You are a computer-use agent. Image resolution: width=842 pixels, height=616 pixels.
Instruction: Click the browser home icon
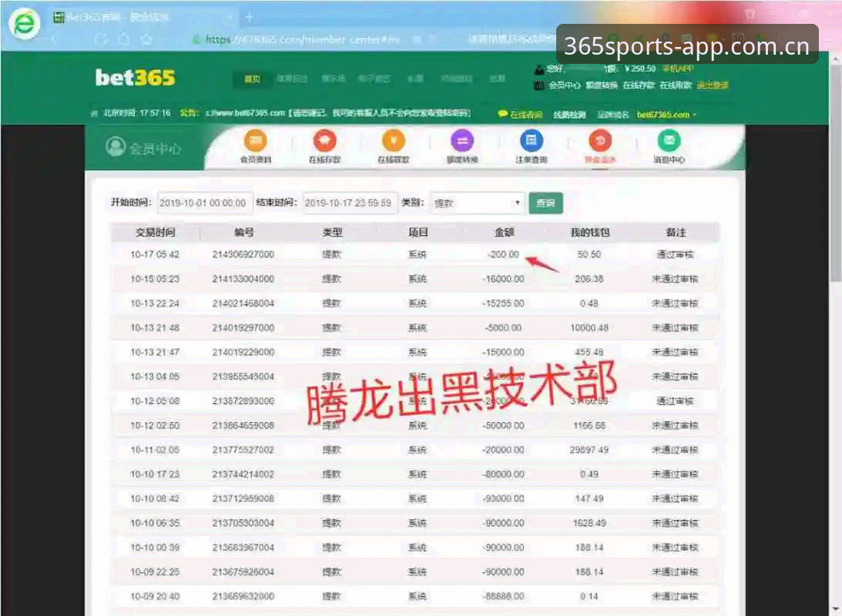pos(123,39)
